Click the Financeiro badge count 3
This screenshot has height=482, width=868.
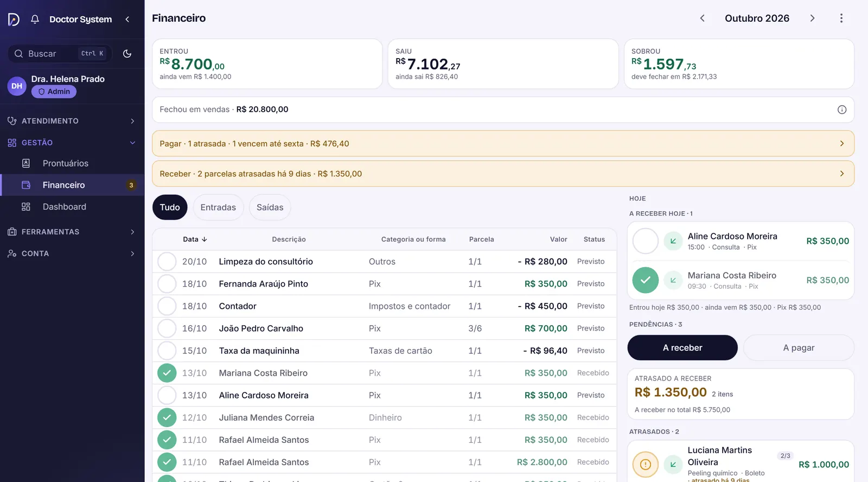(x=131, y=185)
